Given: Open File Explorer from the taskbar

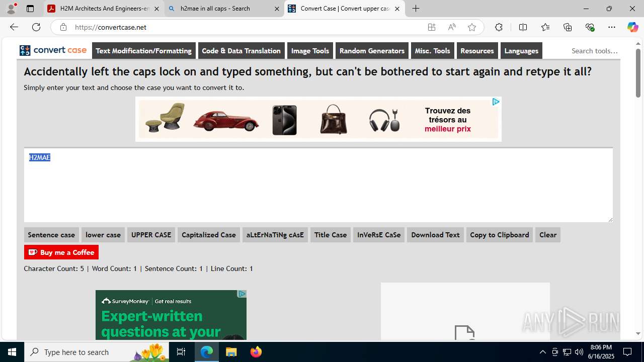Looking at the screenshot, I should (231, 352).
